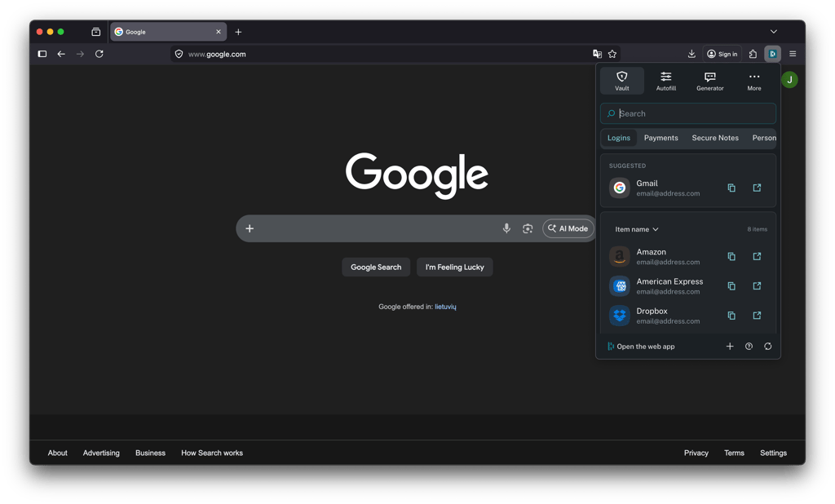Select the Logins category
Screen dimensions: 835x504
click(x=619, y=138)
